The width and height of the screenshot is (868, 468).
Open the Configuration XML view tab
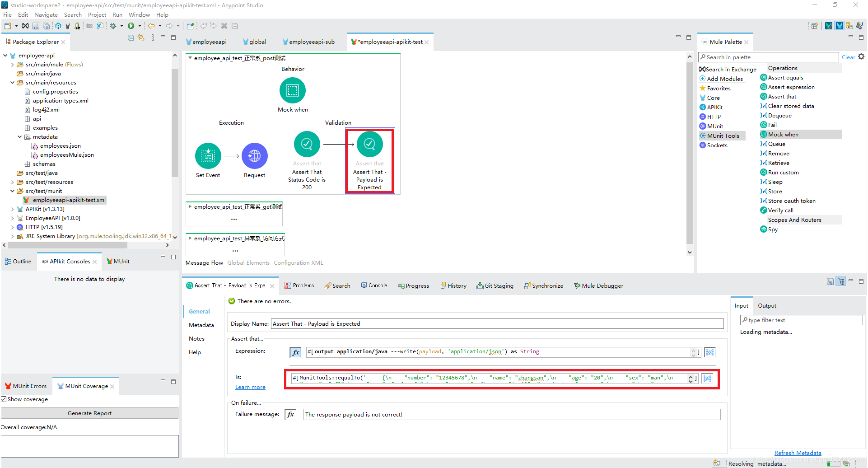click(299, 263)
